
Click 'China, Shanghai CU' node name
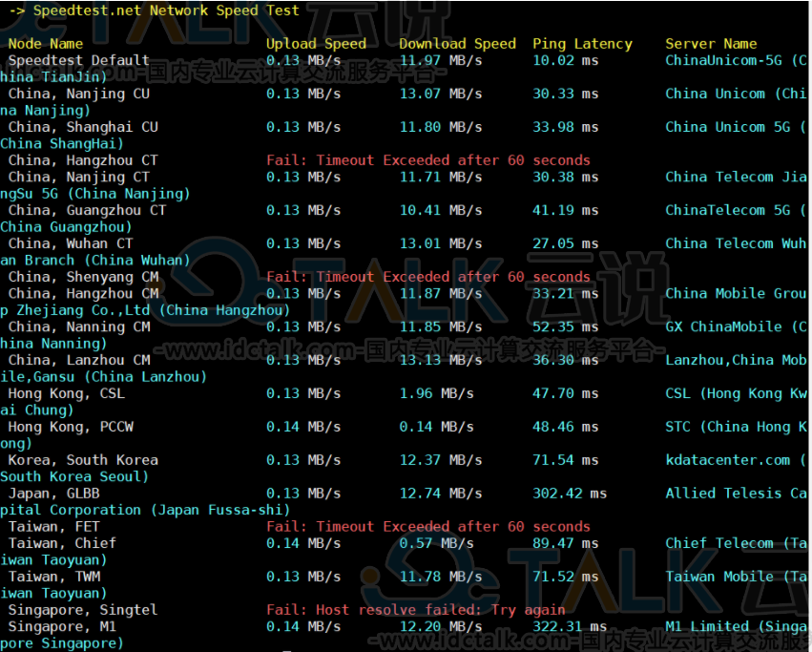click(83, 127)
